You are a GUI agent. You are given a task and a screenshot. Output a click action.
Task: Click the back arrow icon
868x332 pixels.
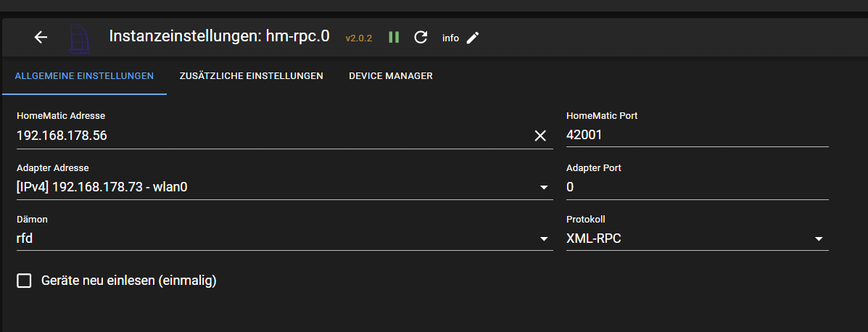coord(41,37)
